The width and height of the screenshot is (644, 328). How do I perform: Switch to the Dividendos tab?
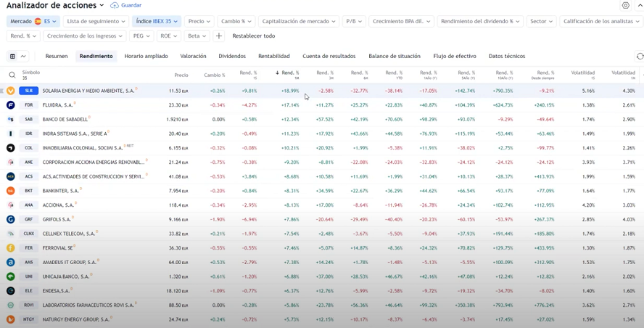pos(232,56)
